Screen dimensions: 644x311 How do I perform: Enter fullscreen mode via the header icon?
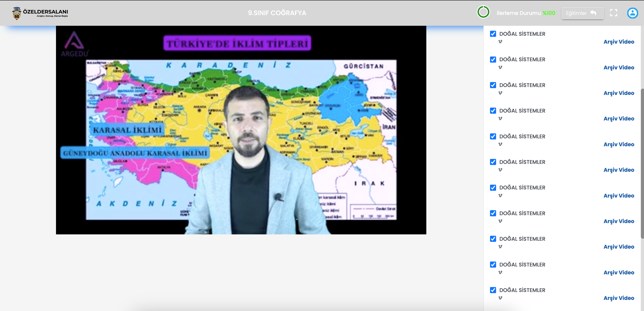click(x=614, y=13)
